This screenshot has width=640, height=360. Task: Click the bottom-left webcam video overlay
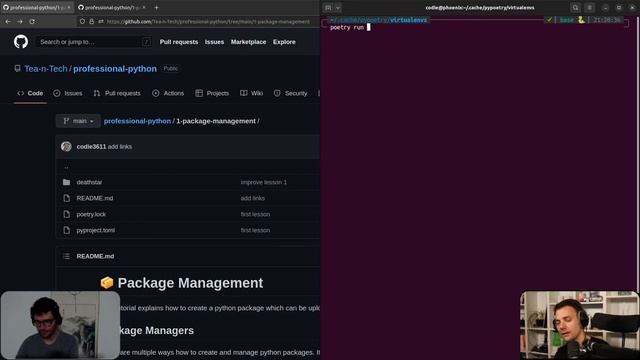(60, 325)
